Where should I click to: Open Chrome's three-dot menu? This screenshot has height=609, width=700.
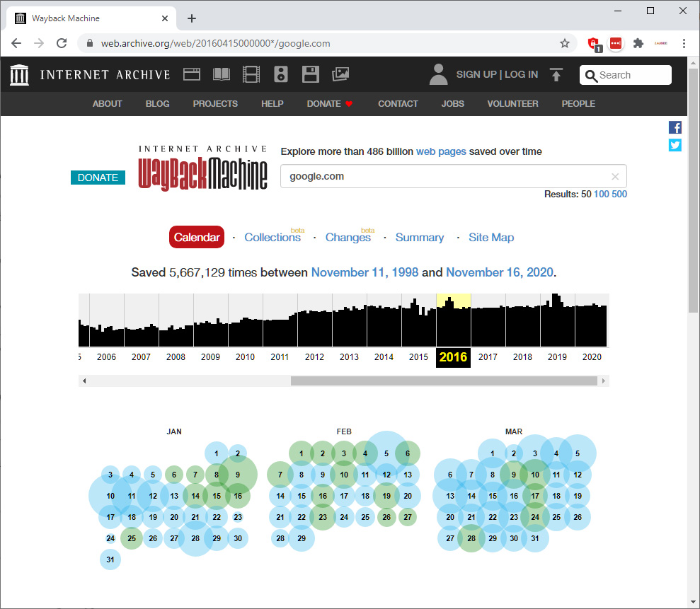click(684, 43)
